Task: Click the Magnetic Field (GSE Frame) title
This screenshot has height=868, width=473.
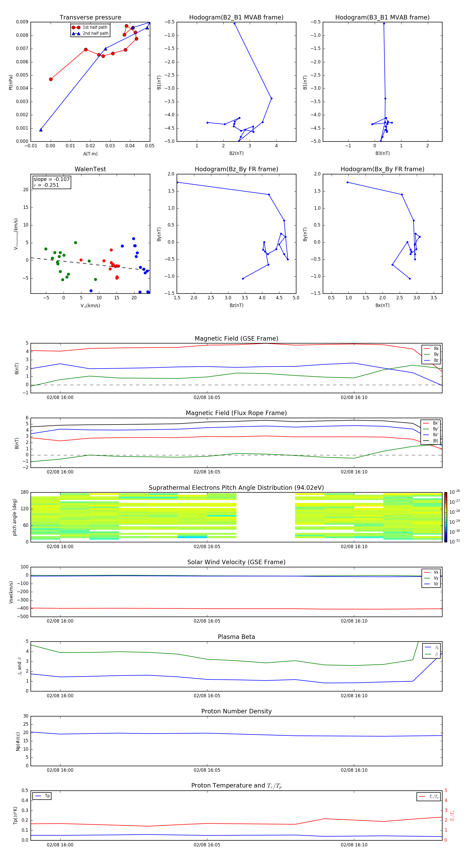Action: click(x=236, y=339)
